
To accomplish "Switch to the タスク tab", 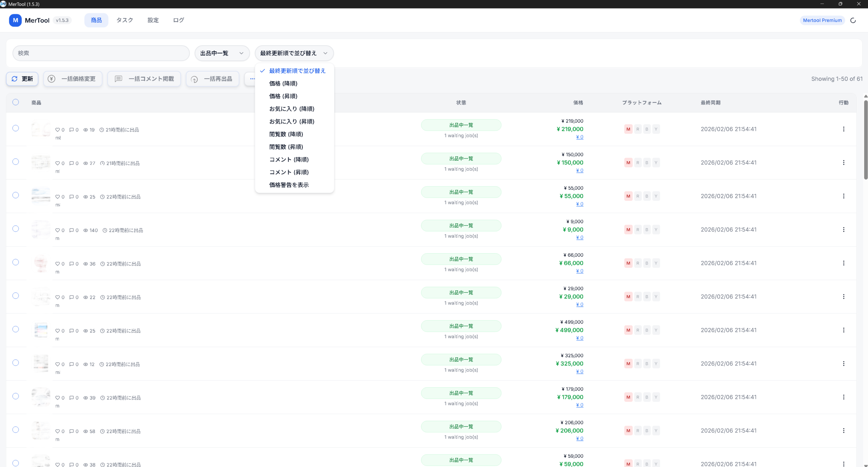I will click(x=124, y=20).
